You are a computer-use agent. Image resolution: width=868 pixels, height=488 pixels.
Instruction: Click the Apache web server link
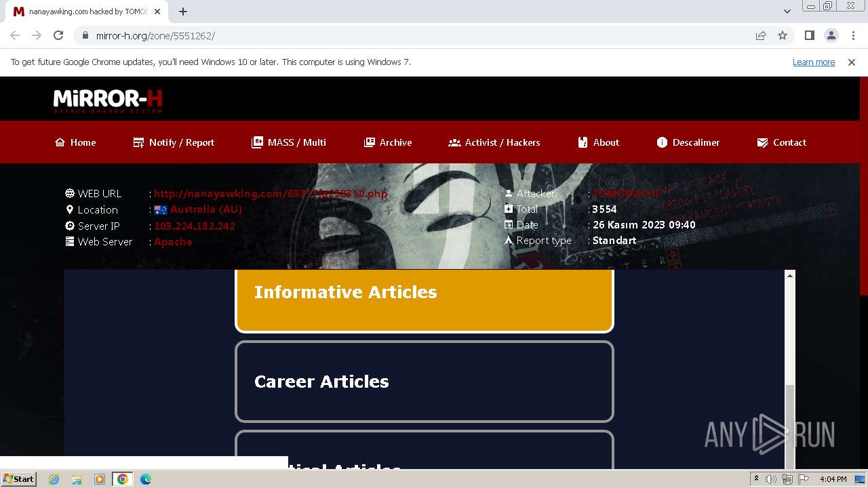click(173, 241)
